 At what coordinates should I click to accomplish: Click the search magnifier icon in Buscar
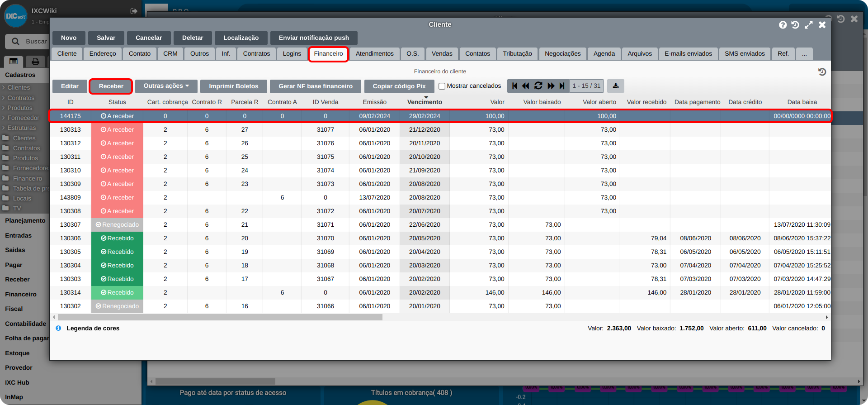pyautogui.click(x=15, y=41)
